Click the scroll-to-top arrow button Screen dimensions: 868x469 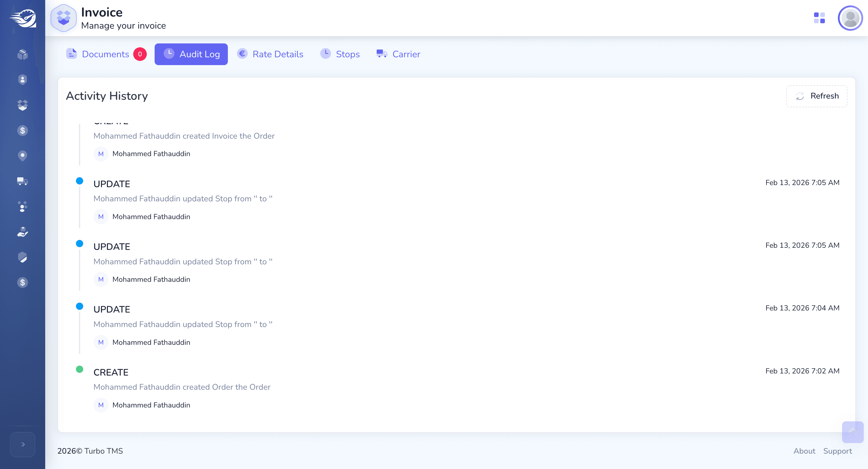point(853,432)
